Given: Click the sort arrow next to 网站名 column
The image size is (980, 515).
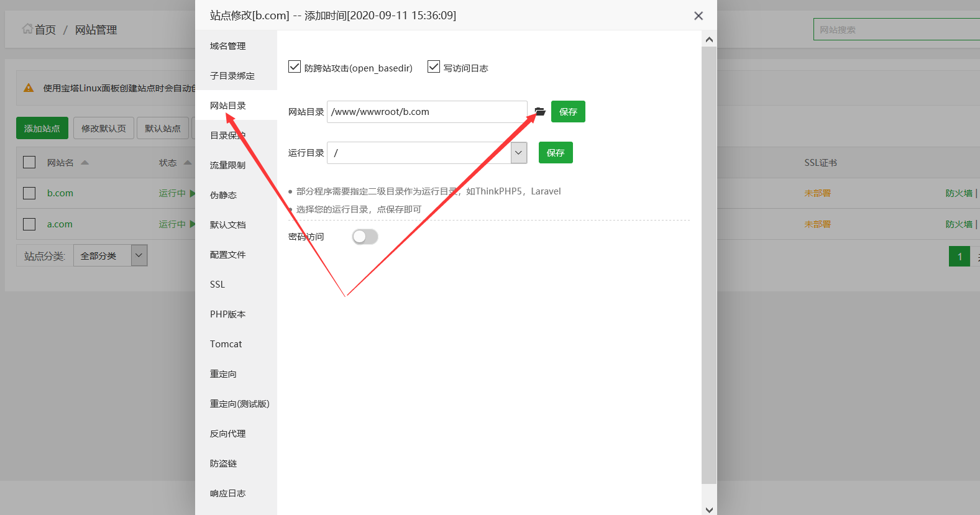Looking at the screenshot, I should pyautogui.click(x=85, y=163).
